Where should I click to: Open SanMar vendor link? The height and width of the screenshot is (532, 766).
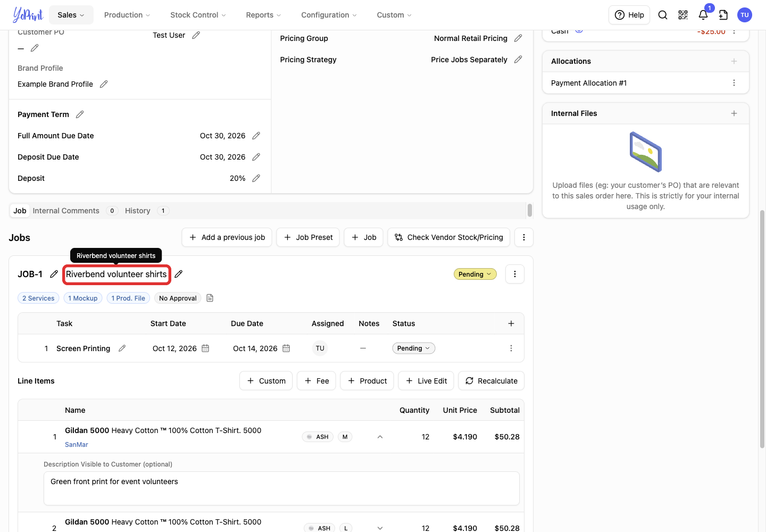(x=77, y=445)
